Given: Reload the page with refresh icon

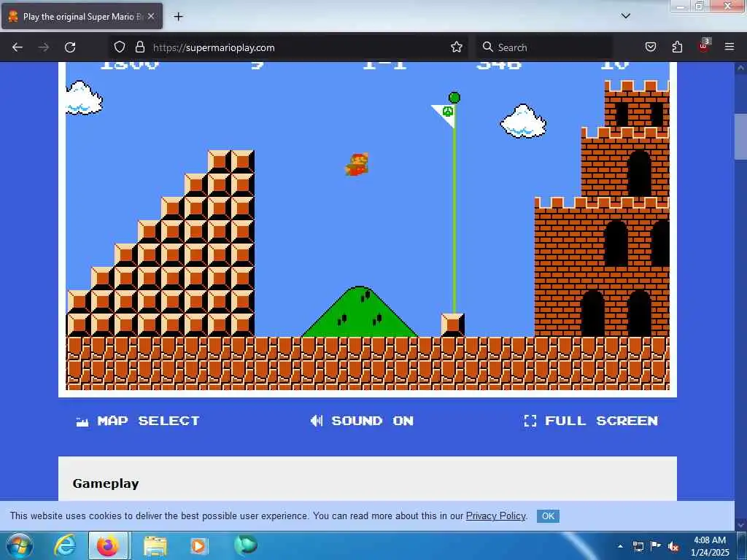Looking at the screenshot, I should pyautogui.click(x=70, y=47).
